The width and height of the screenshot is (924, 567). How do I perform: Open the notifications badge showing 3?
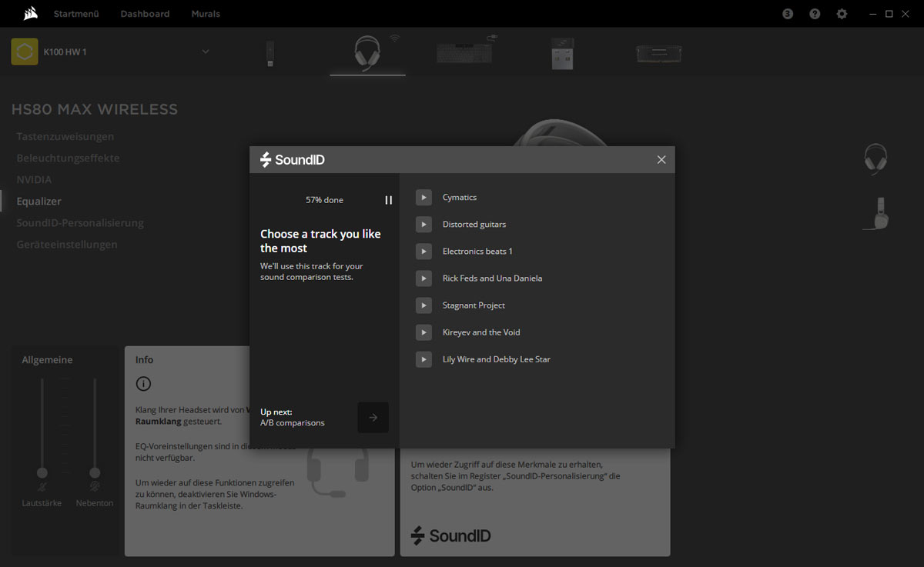click(788, 14)
